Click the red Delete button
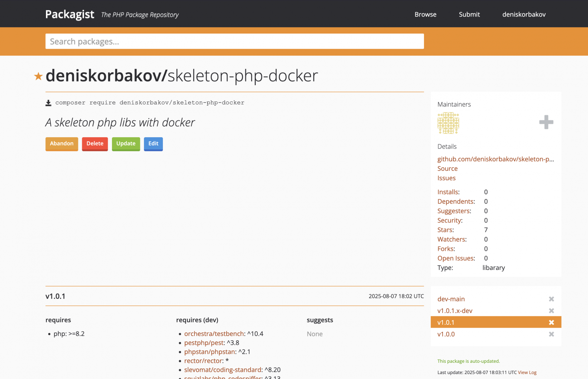588x379 pixels. coord(95,144)
